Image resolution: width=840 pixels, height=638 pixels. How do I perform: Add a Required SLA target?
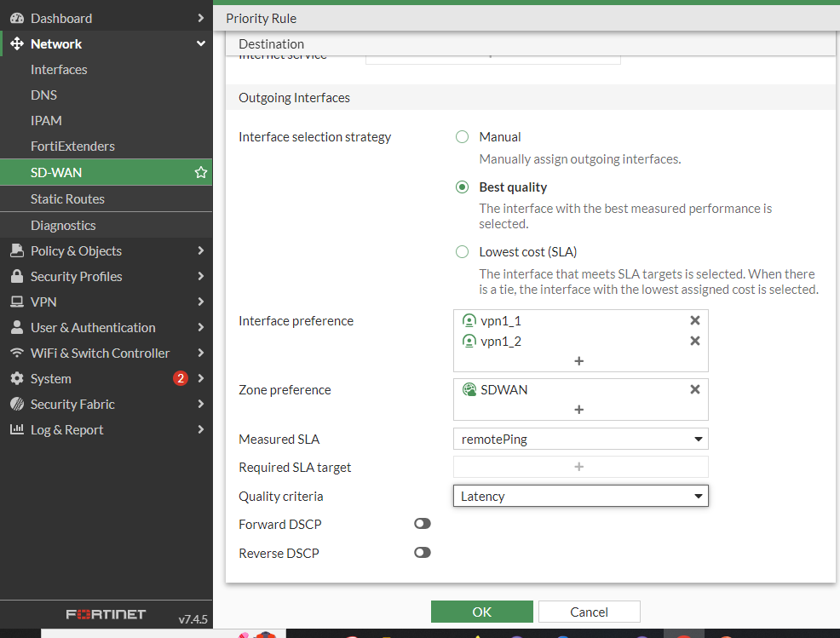581,467
